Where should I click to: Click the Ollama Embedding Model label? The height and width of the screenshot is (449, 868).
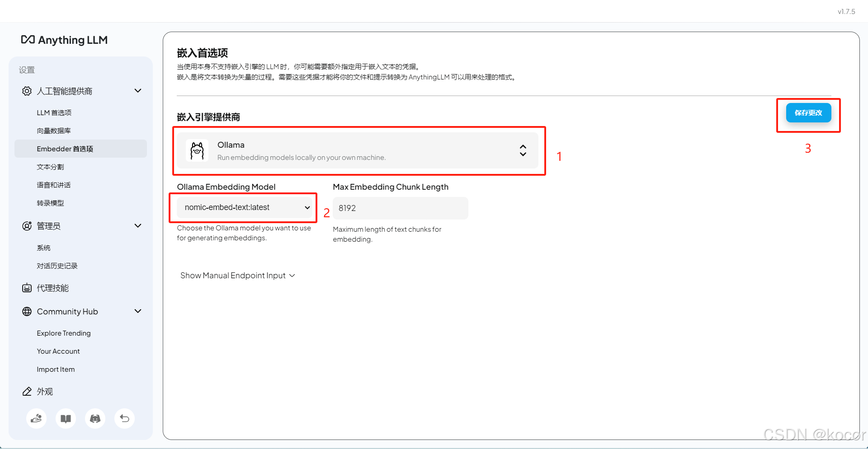pos(226,187)
